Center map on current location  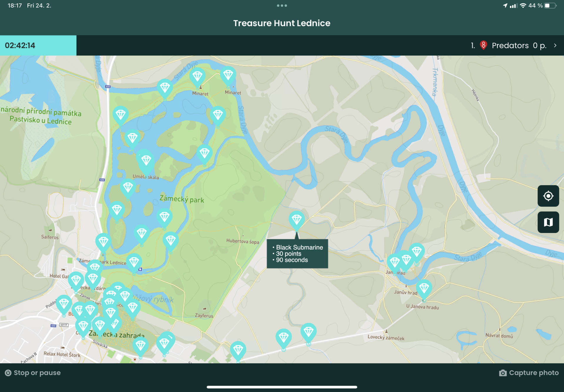(x=548, y=196)
